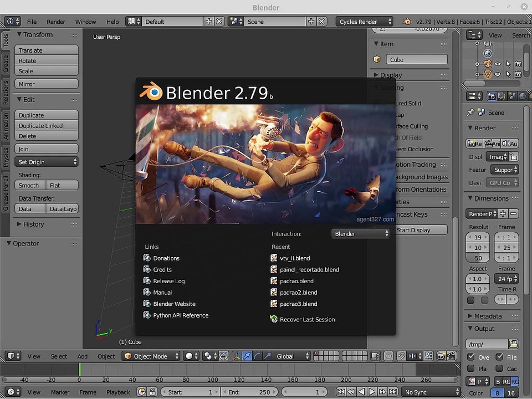This screenshot has width=532, height=399.
Task: Select the translate manipulator arrow
Action: pos(247,356)
